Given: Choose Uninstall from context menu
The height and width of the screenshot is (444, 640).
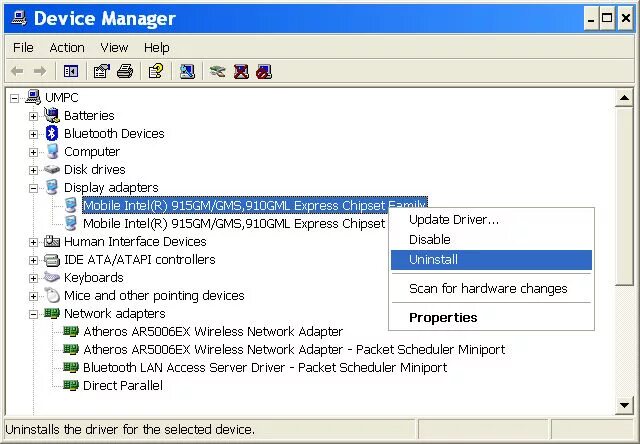Looking at the screenshot, I should coord(491,260).
